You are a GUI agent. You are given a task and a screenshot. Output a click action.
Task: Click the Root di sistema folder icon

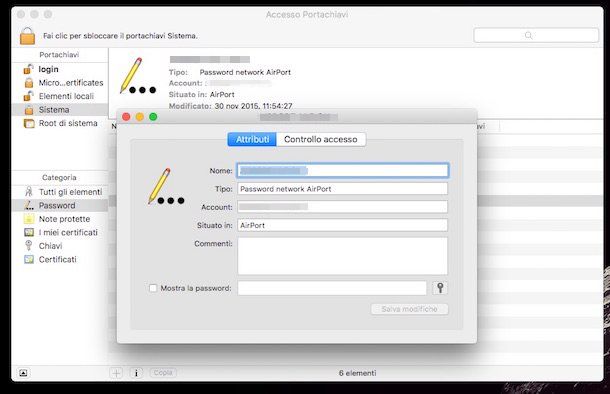(29, 123)
